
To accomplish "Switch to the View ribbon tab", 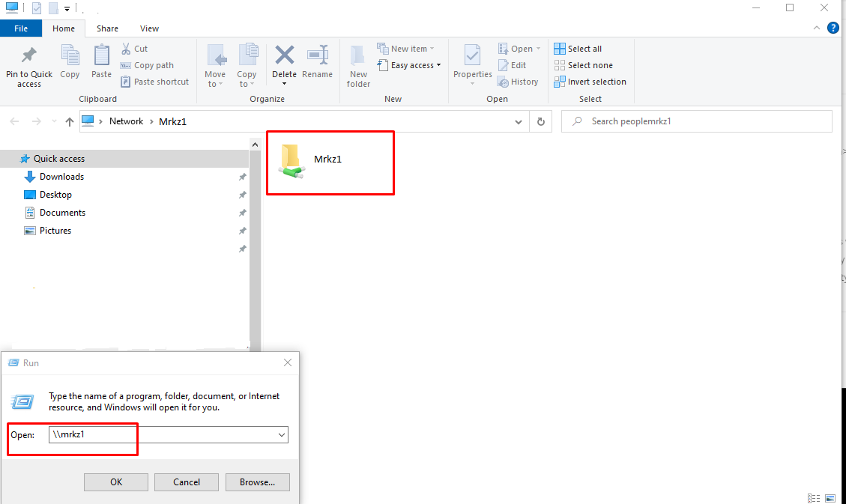I will 149,28.
